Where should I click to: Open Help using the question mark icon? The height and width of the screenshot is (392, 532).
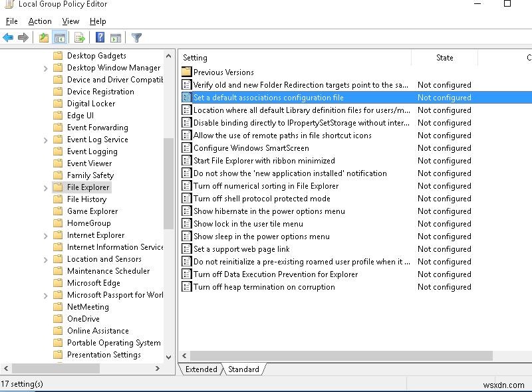100,38
